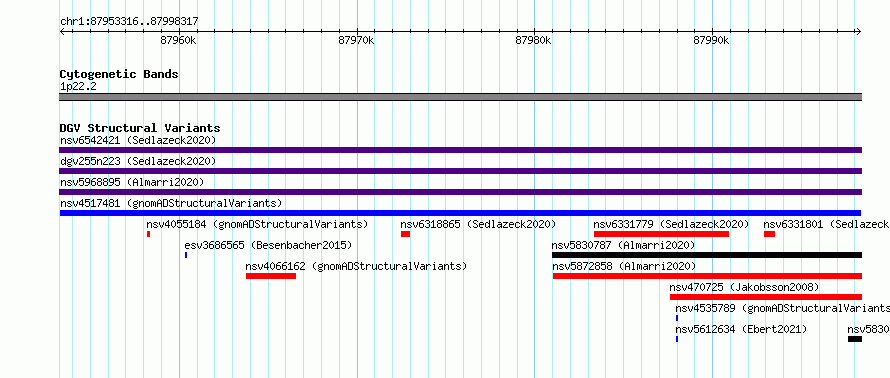Click the 1p22.2 band label

(x=79, y=86)
